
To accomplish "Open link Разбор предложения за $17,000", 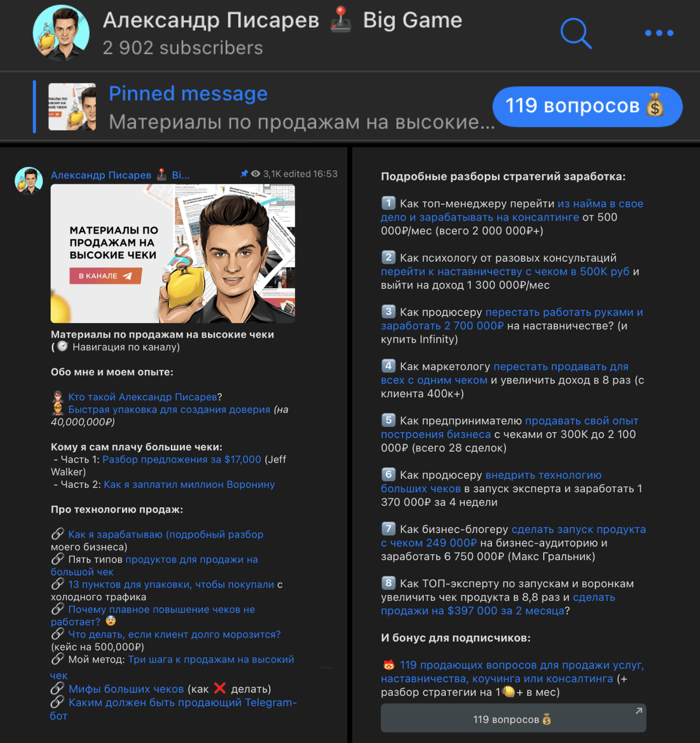I will [x=182, y=460].
